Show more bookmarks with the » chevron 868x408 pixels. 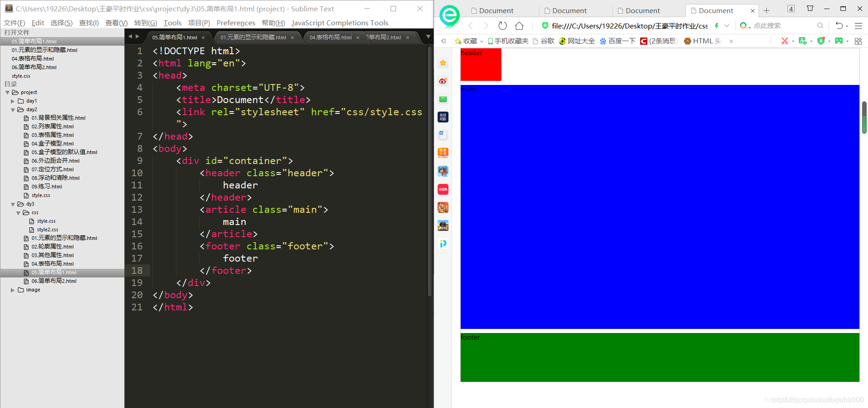click(x=731, y=41)
